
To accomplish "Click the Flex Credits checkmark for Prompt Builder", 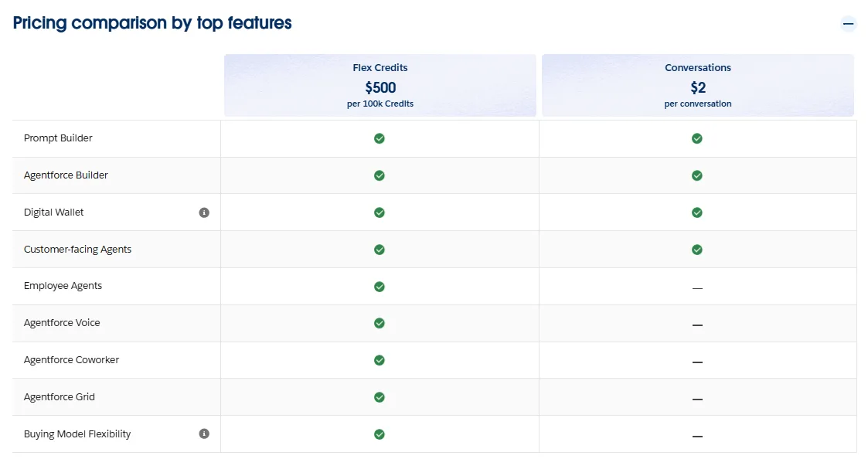I will tap(380, 138).
